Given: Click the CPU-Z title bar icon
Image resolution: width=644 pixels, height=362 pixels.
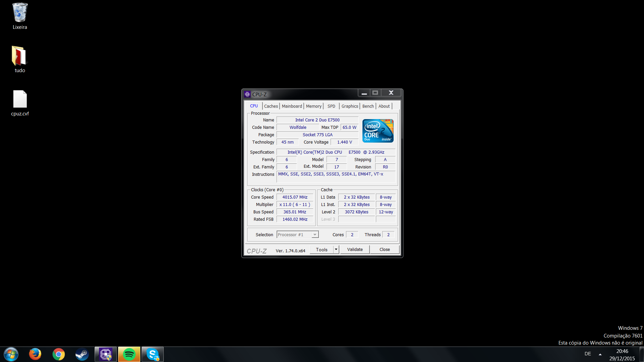Looking at the screenshot, I should 247,94.
